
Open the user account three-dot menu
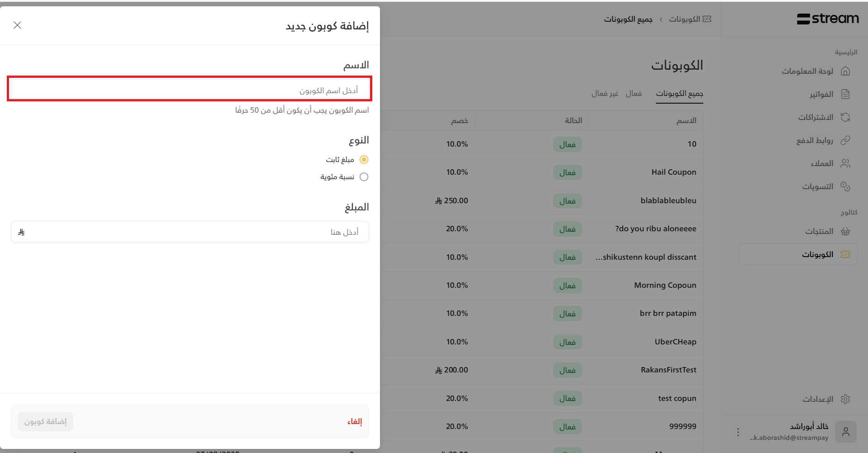(738, 432)
